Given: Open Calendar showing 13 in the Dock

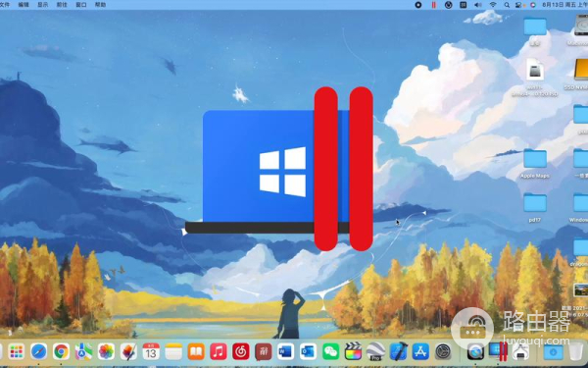Looking at the screenshot, I should click(151, 352).
